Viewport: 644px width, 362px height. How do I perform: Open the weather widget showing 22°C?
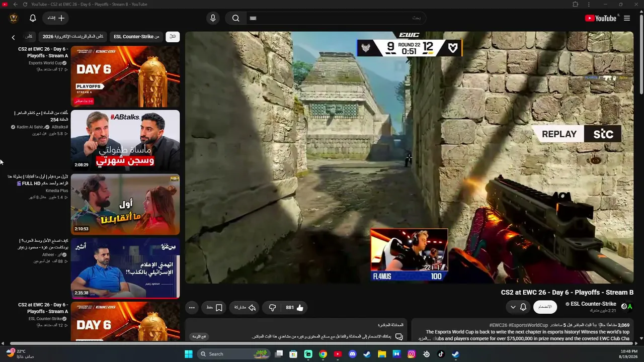click(x=20, y=354)
